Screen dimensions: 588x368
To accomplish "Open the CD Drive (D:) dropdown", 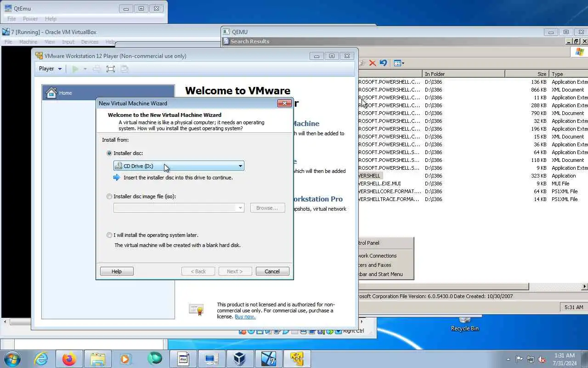I will [x=179, y=166].
